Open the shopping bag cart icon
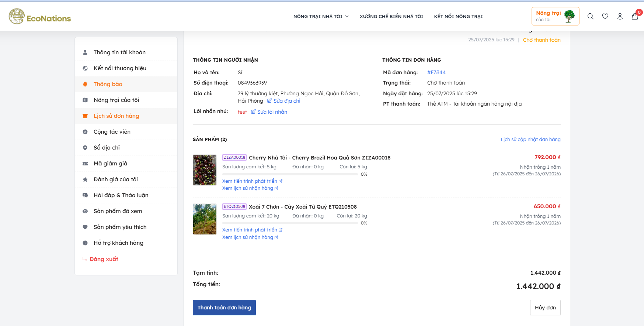Image resolution: width=644 pixels, height=326 pixels. 634,16
